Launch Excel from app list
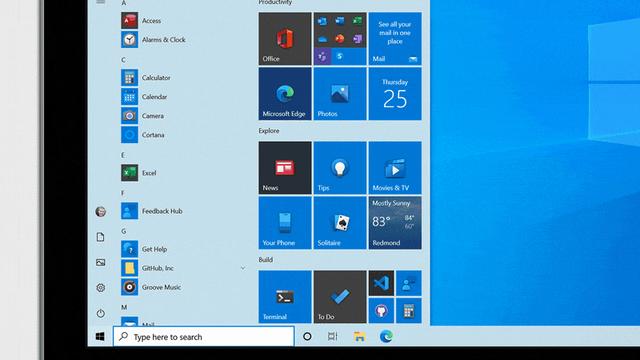Image resolution: width=640 pixels, height=360 pixels. 139,173
